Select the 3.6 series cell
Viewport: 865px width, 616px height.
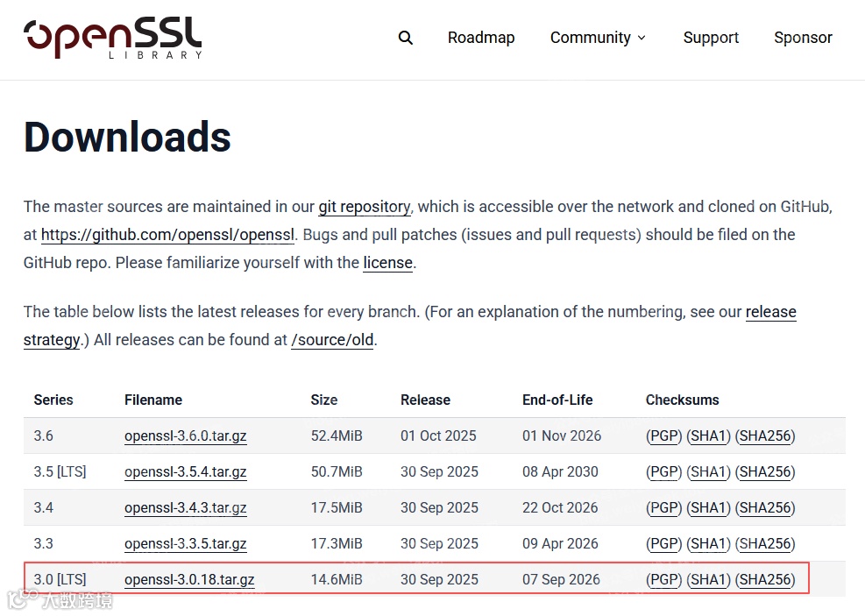point(44,435)
